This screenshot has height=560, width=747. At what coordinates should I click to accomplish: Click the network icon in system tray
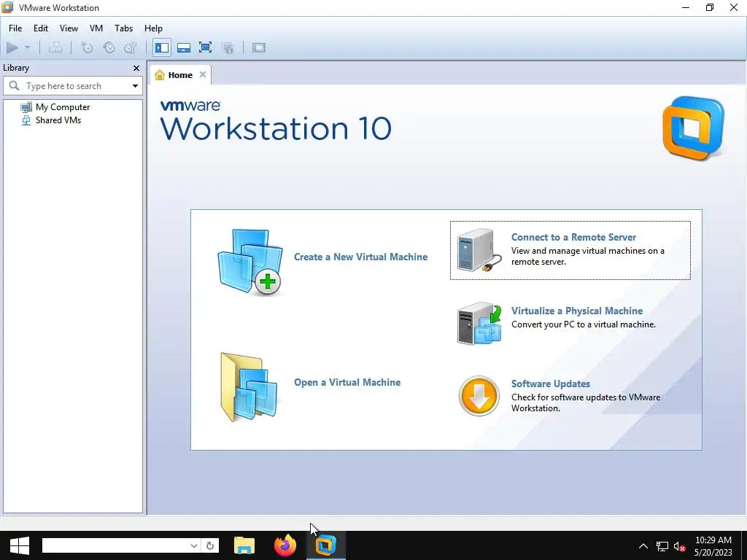point(662,546)
